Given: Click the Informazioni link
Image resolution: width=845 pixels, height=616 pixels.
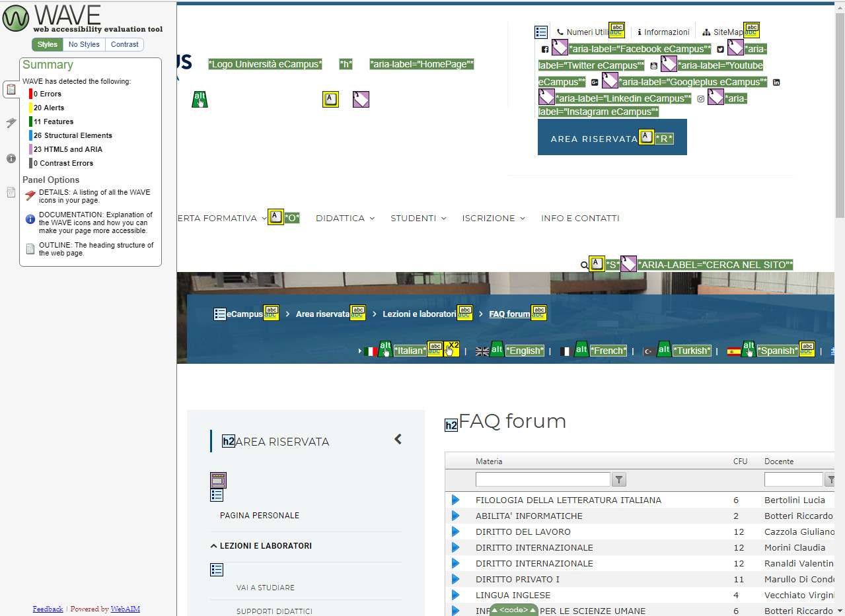Looking at the screenshot, I should pos(663,32).
